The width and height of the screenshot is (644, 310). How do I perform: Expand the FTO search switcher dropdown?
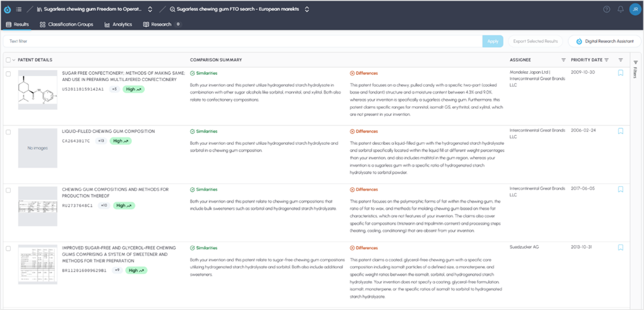[x=307, y=10]
